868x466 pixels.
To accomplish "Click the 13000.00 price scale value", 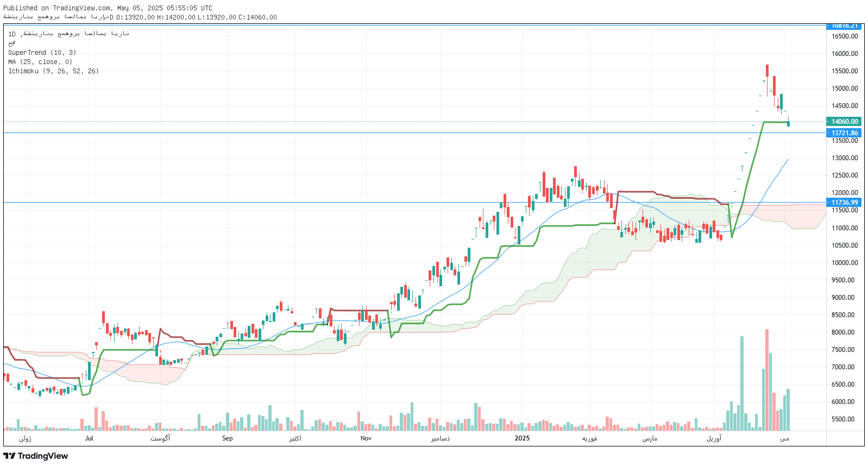I will pyautogui.click(x=845, y=158).
